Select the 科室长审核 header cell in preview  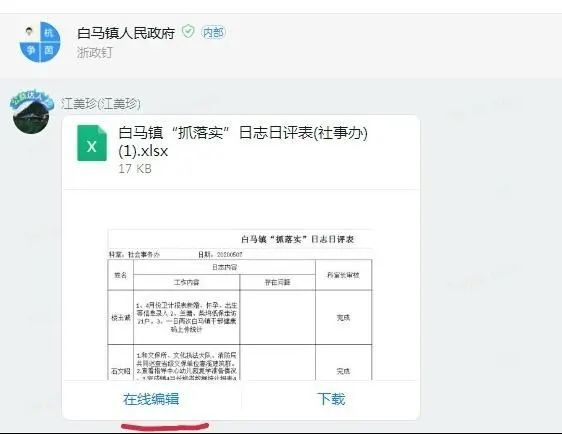click(343, 275)
